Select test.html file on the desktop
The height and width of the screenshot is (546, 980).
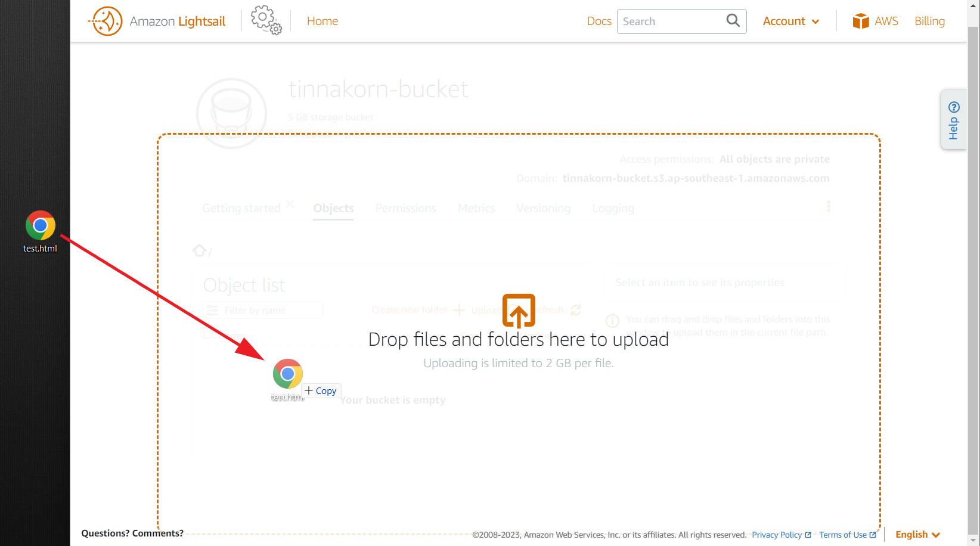(x=41, y=232)
